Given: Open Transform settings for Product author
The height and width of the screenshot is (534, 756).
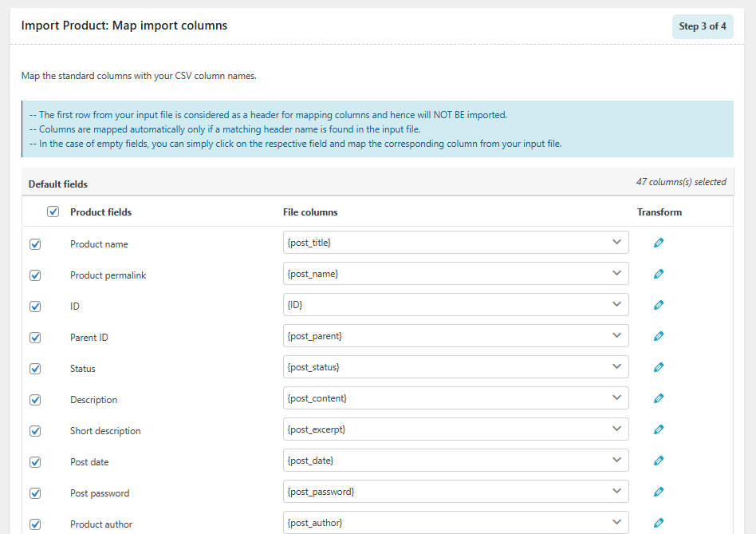Looking at the screenshot, I should (659, 522).
